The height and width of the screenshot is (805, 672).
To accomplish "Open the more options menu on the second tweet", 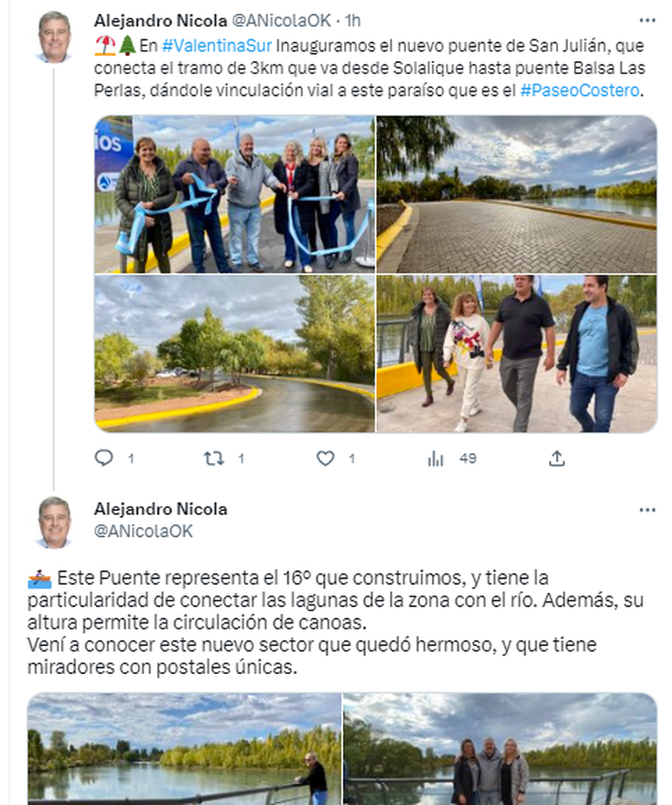I will [x=648, y=510].
